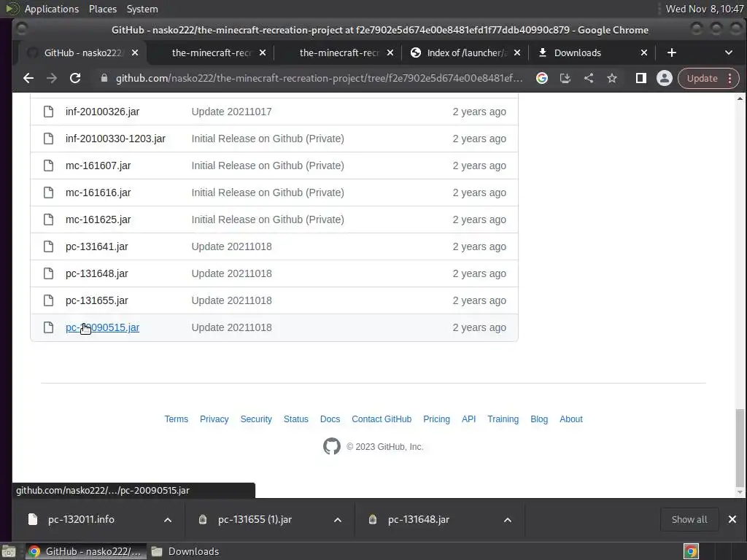The image size is (747, 560).
Task: Expand options for pc-131648.jar download
Action: [x=508, y=520]
